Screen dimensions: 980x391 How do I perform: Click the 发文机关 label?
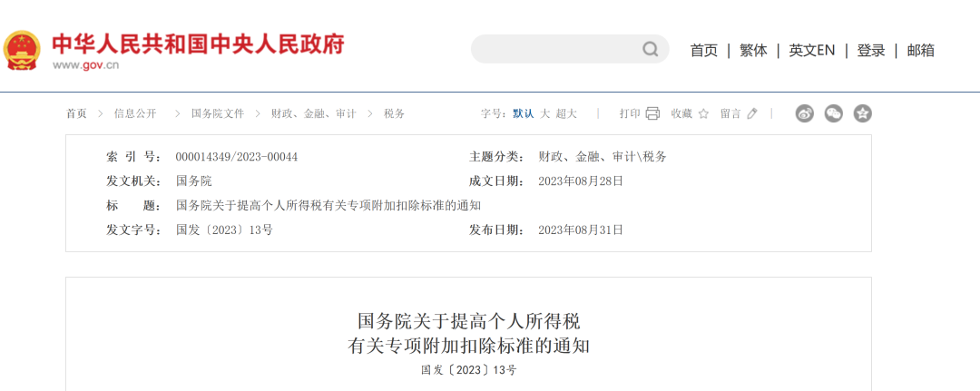tap(133, 181)
